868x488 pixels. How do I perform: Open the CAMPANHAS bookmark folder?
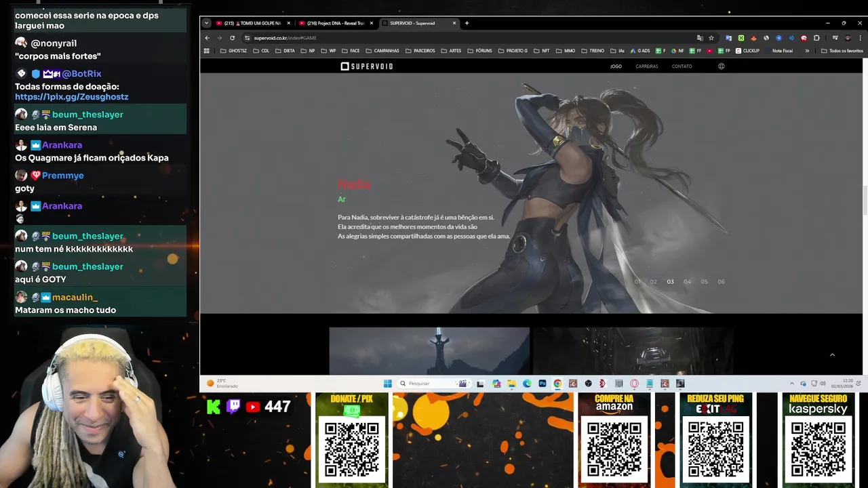tap(382, 51)
